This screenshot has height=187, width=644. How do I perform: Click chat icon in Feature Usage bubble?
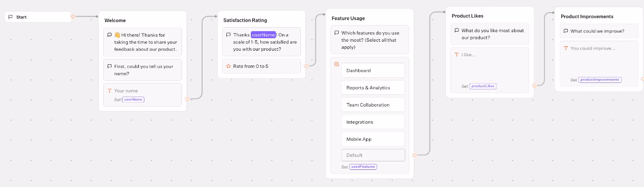coord(337,33)
